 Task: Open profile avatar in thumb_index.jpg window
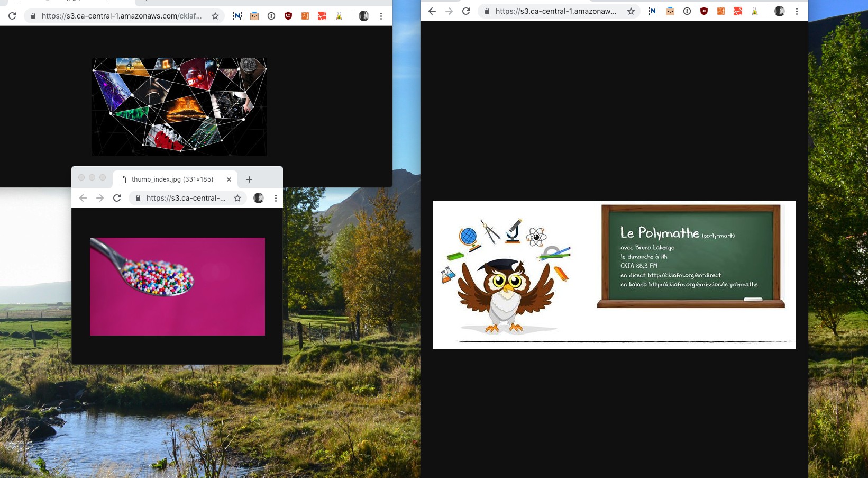259,198
